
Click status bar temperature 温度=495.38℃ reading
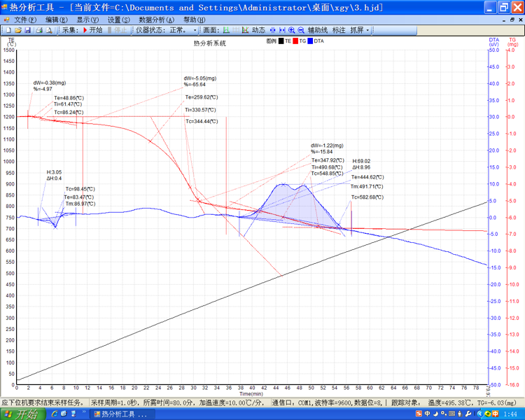pyautogui.click(x=450, y=402)
